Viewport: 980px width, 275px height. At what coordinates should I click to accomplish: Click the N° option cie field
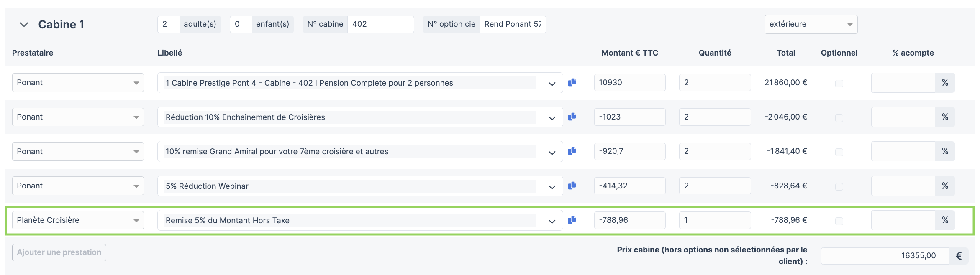(513, 24)
